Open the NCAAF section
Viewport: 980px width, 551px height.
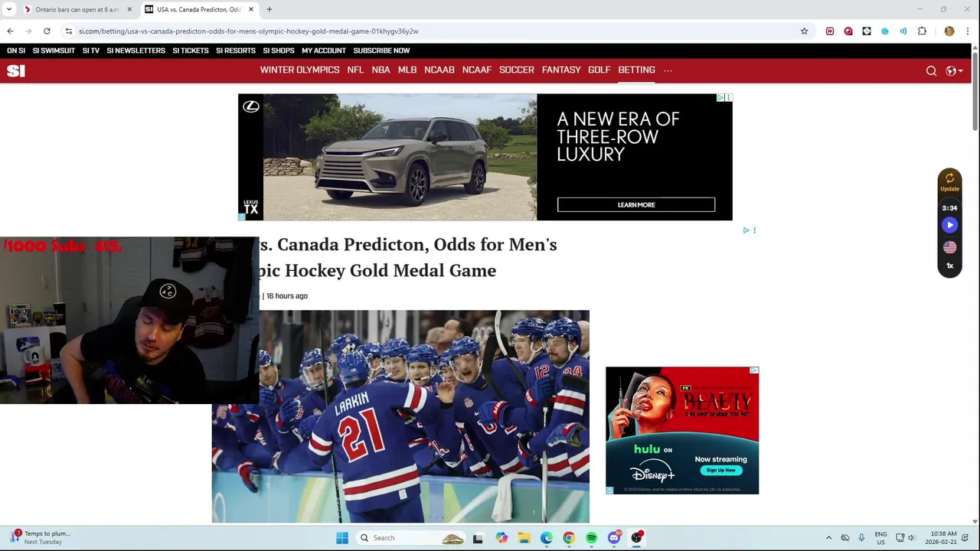[x=476, y=70]
